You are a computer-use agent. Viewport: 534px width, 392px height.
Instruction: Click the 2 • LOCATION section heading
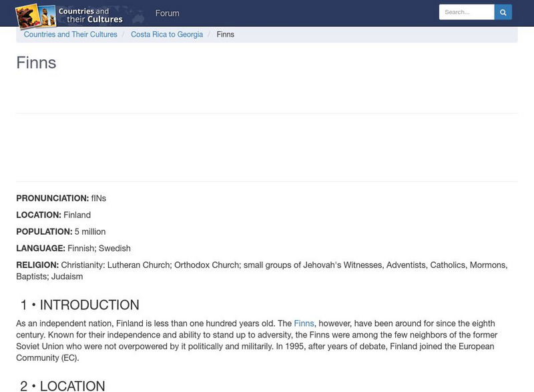tap(62, 385)
